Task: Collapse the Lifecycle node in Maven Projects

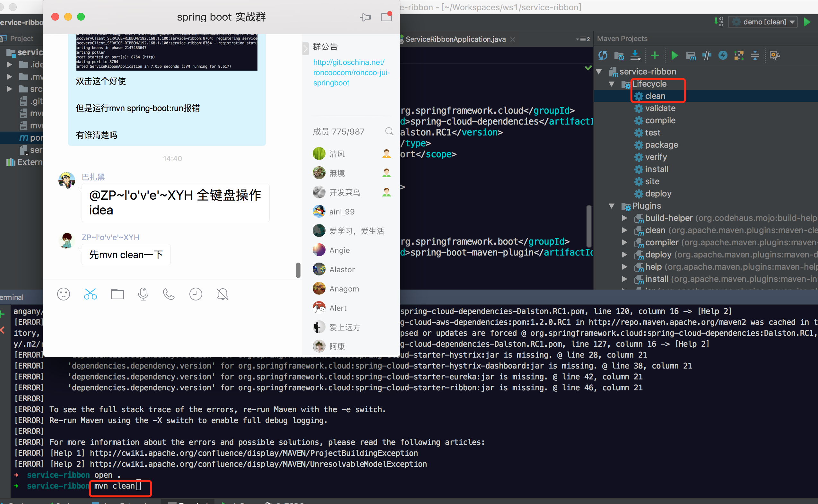Action: 611,84
